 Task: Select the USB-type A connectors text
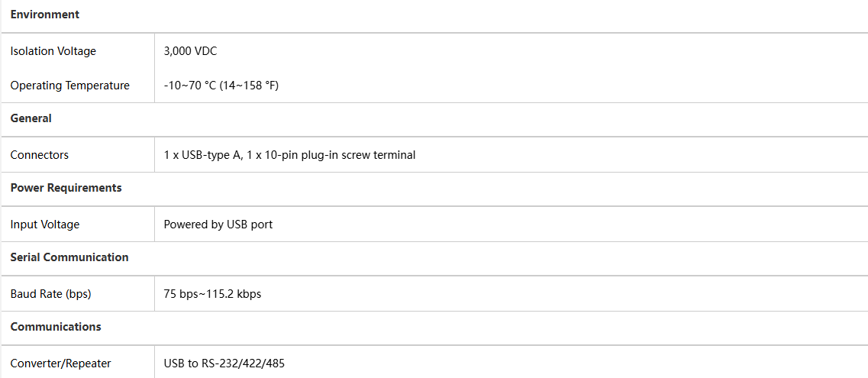202,155
